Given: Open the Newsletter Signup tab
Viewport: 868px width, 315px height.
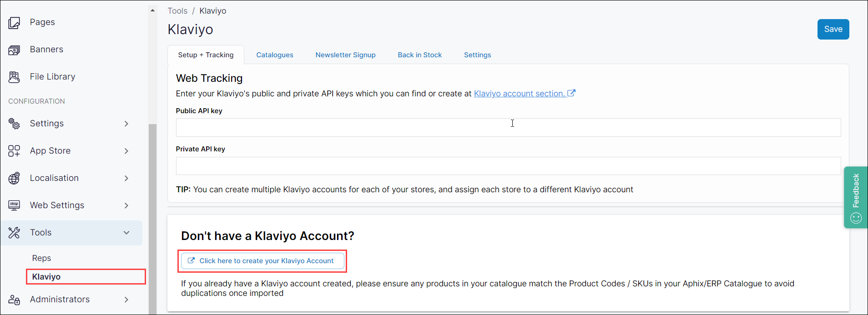Looking at the screenshot, I should [345, 55].
